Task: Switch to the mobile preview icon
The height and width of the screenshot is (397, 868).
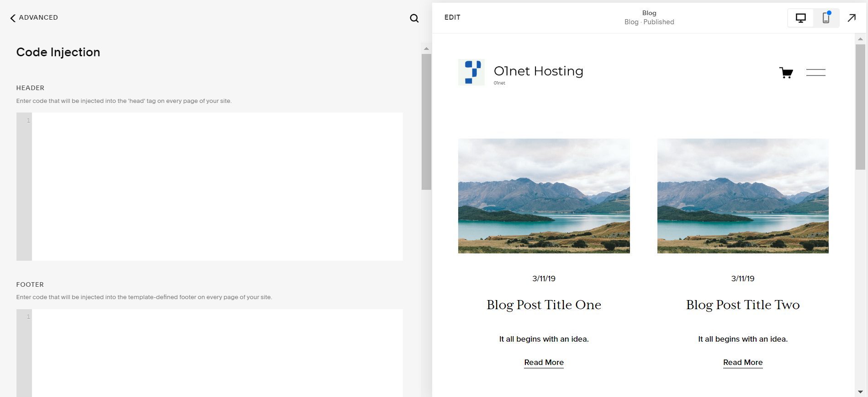Action: click(x=826, y=18)
